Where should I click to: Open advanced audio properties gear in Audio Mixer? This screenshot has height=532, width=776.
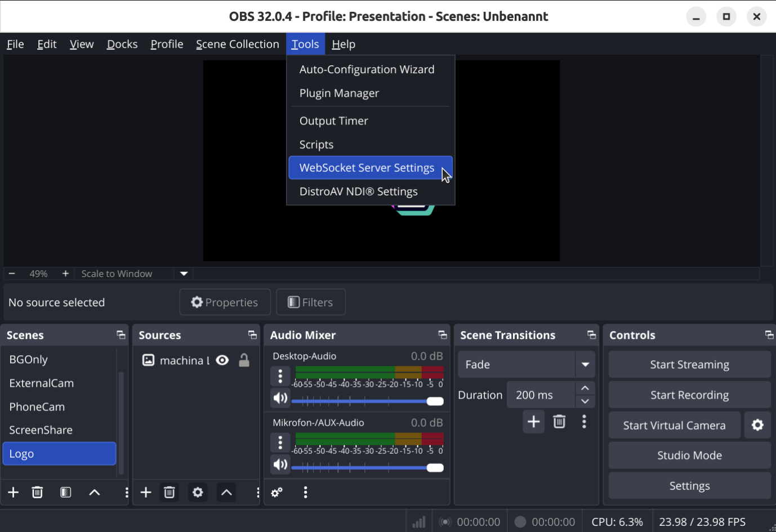point(276,492)
